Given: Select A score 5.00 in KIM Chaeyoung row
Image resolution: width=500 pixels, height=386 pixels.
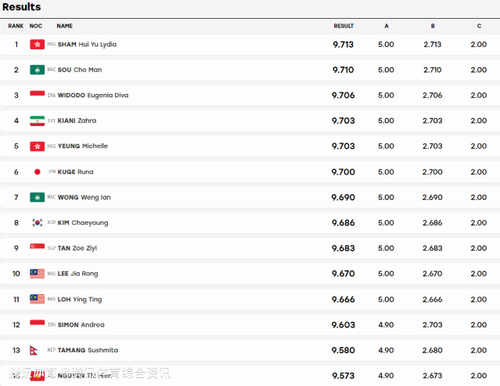Looking at the screenshot, I should (x=386, y=223).
